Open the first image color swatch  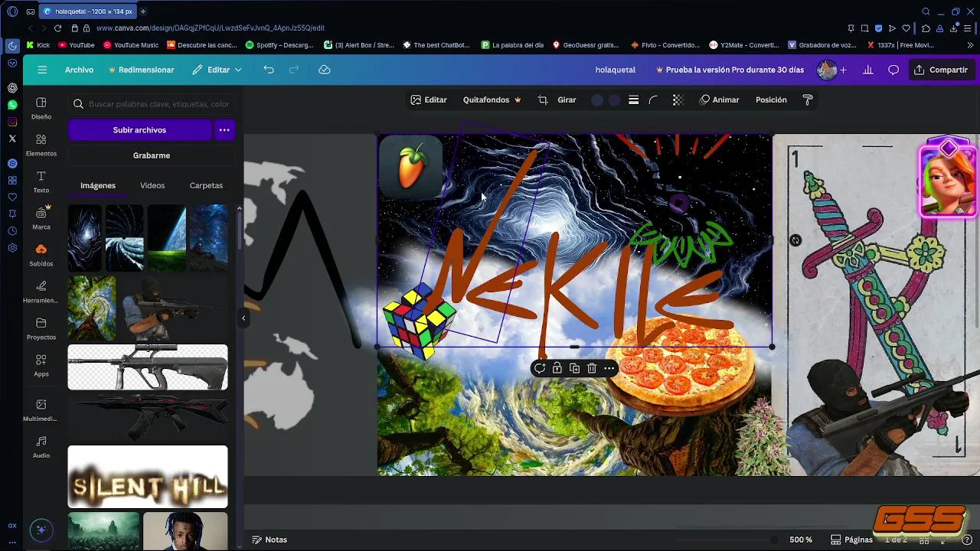pyautogui.click(x=597, y=99)
